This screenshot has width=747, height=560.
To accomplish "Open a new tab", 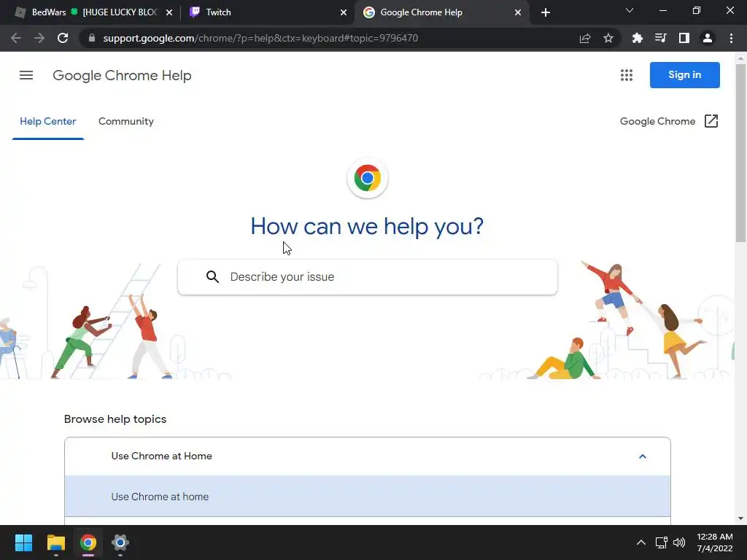I will [x=546, y=12].
